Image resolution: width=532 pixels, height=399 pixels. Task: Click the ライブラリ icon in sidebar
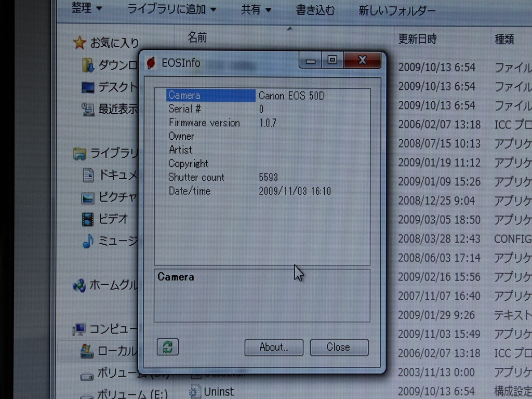(79, 154)
